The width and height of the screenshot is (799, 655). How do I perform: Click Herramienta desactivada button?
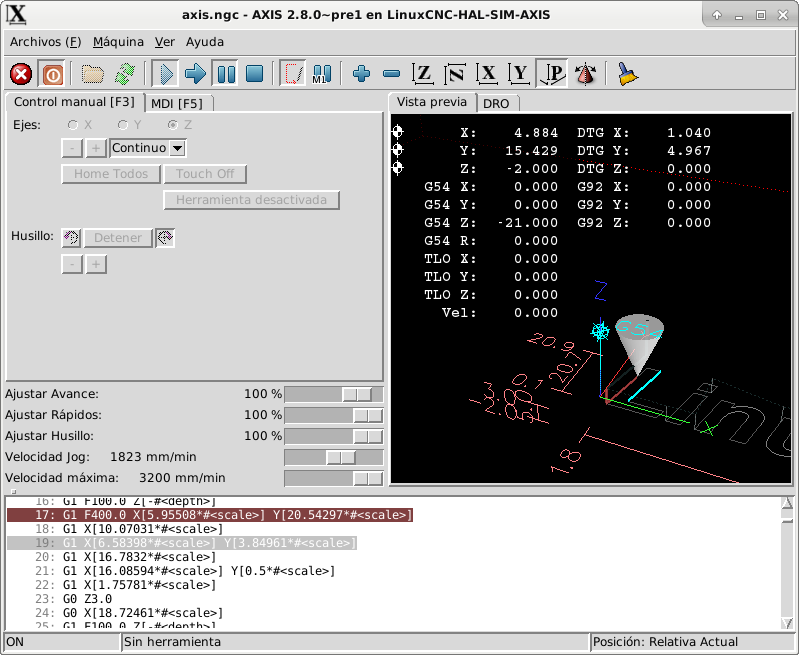(251, 200)
